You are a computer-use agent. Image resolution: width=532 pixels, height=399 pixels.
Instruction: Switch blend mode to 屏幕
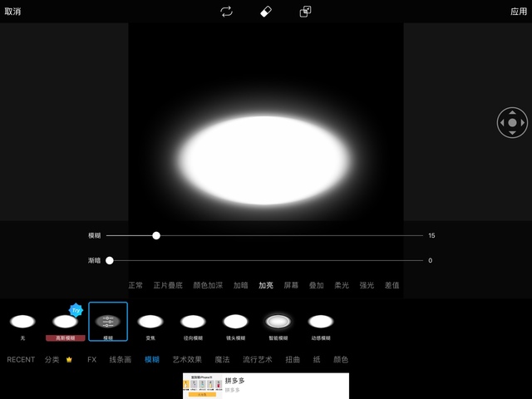pyautogui.click(x=291, y=285)
